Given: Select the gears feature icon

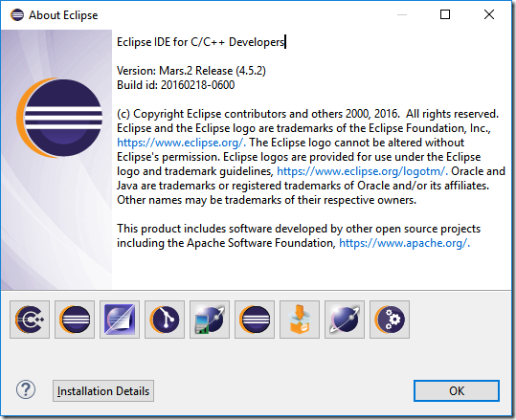Looking at the screenshot, I should point(390,320).
